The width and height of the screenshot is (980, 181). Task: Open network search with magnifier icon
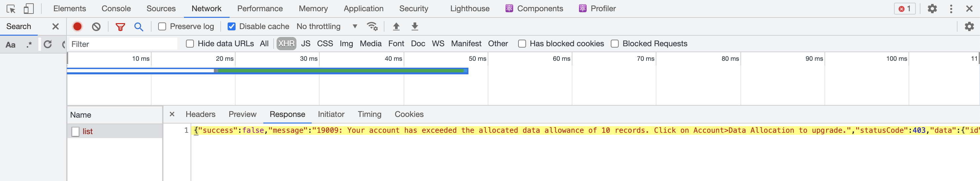[x=139, y=26]
